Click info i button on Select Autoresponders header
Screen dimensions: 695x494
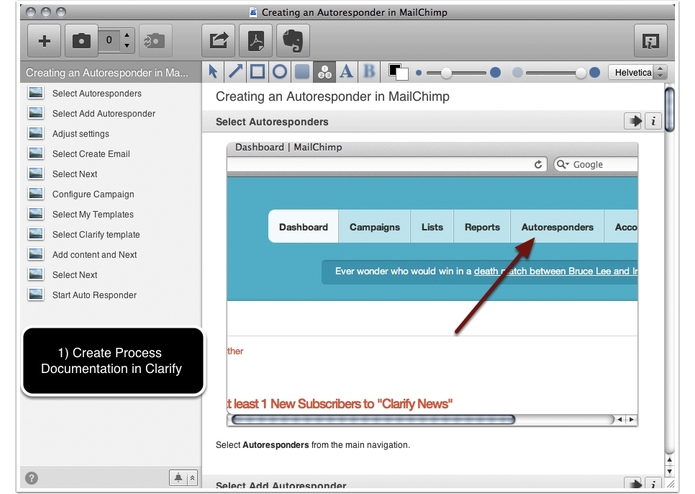tap(653, 121)
